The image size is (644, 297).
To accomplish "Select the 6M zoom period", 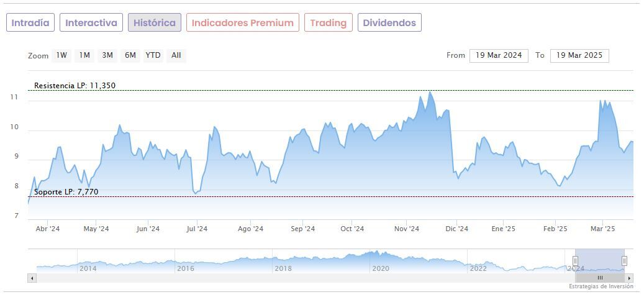I will [130, 55].
